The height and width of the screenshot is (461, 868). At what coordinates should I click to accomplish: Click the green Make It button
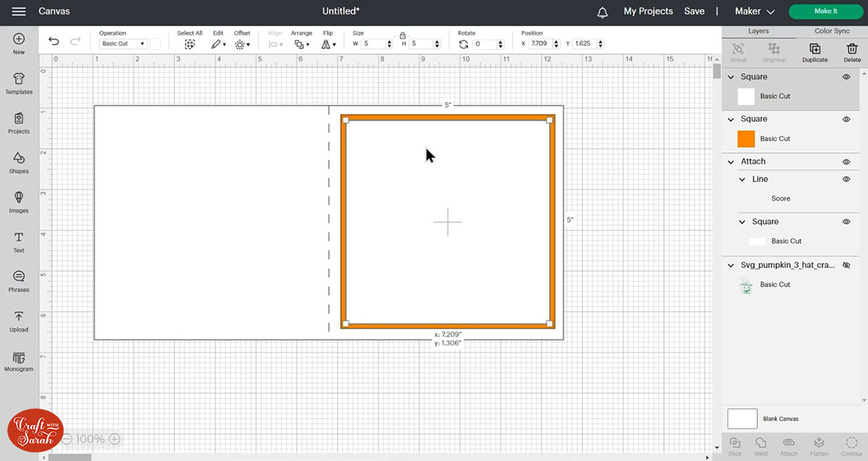[825, 12]
